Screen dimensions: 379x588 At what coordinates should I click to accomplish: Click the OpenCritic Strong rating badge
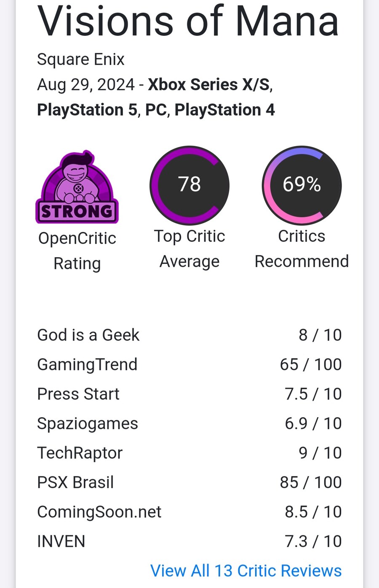pos(77,187)
